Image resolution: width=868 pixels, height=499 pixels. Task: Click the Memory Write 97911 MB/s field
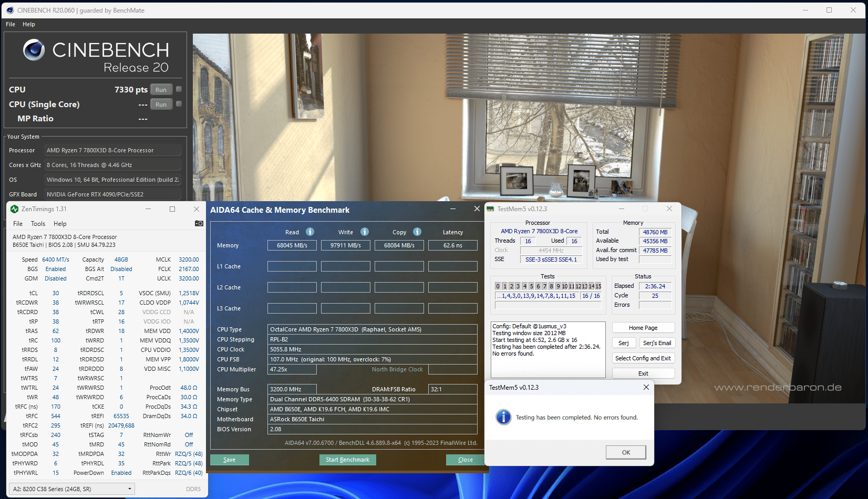(x=346, y=245)
